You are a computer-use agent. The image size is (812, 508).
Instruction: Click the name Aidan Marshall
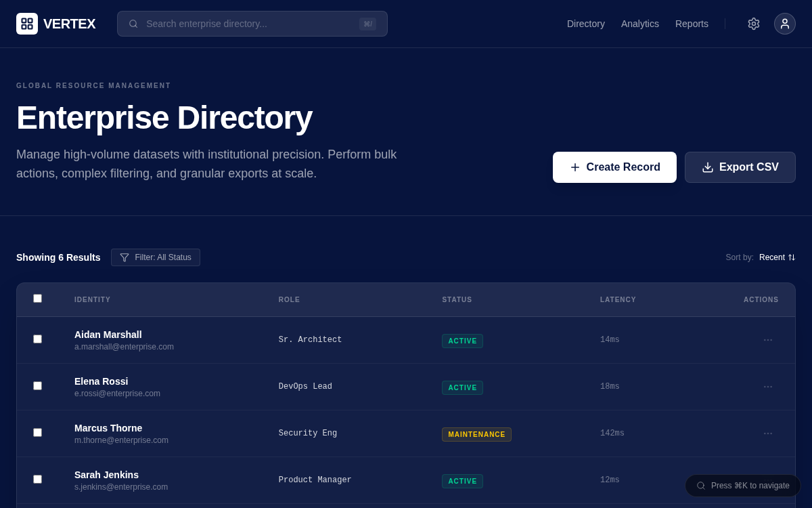[108, 335]
